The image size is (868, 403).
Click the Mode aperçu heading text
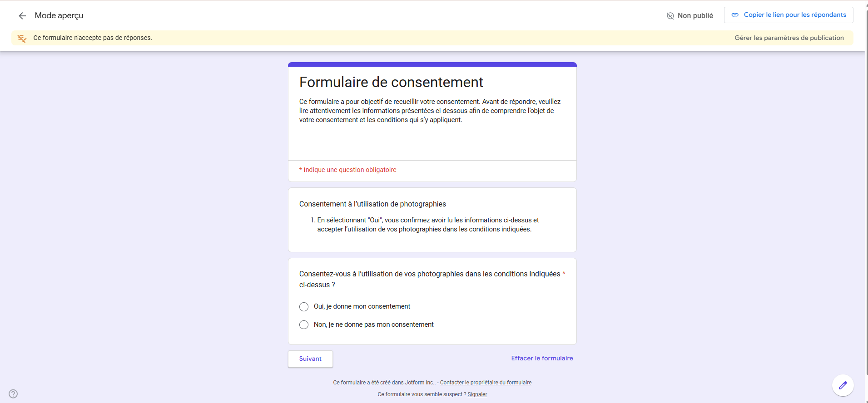59,15
